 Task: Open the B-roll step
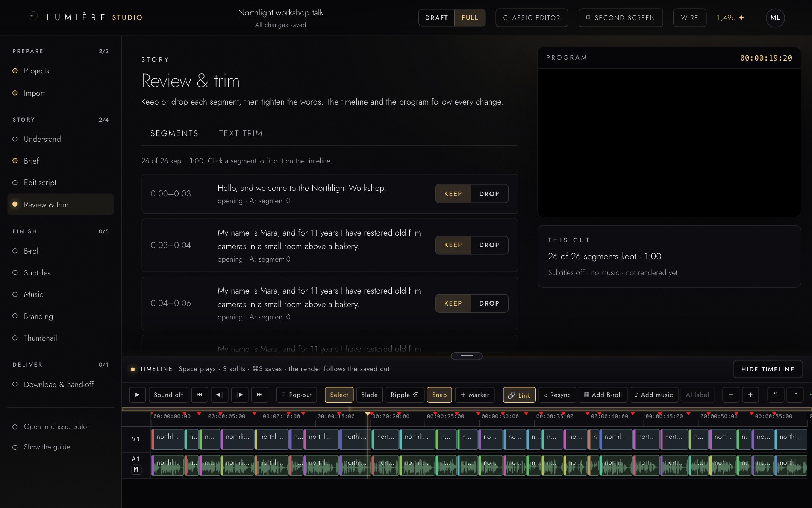(x=60, y=251)
